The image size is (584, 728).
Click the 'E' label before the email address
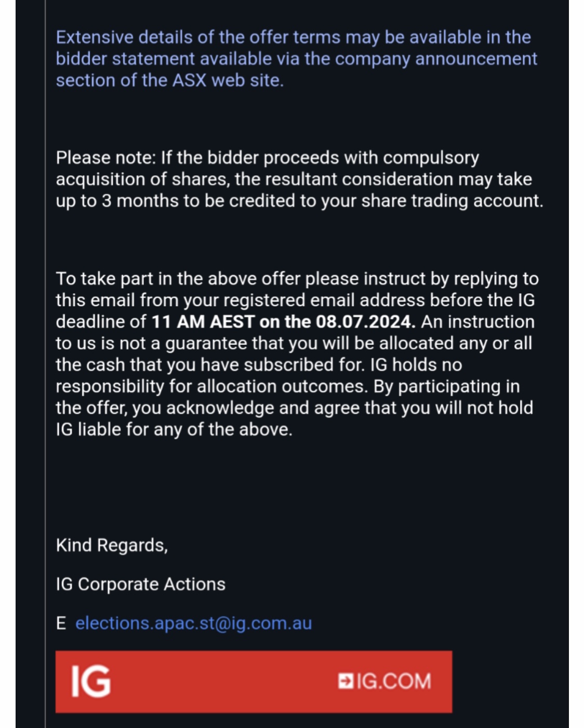click(61, 623)
